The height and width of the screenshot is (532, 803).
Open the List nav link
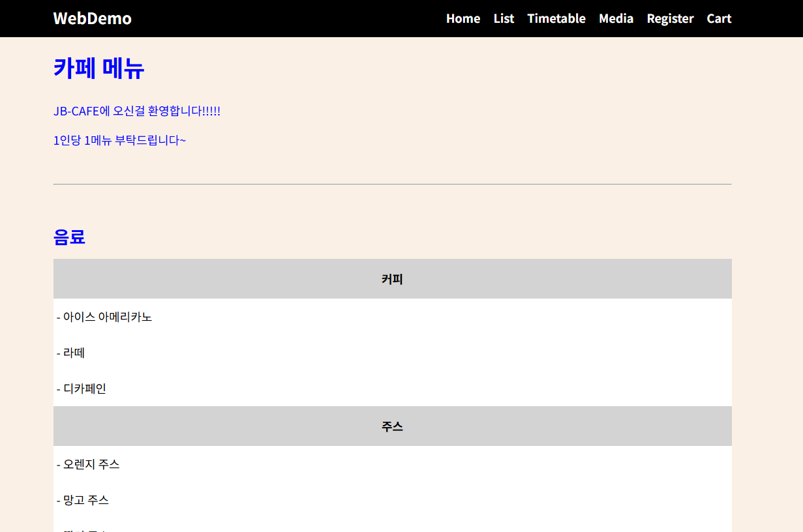(504, 18)
